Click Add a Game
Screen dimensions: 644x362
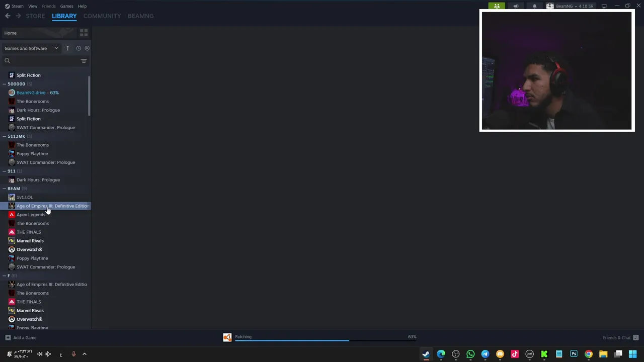pyautogui.click(x=21, y=338)
